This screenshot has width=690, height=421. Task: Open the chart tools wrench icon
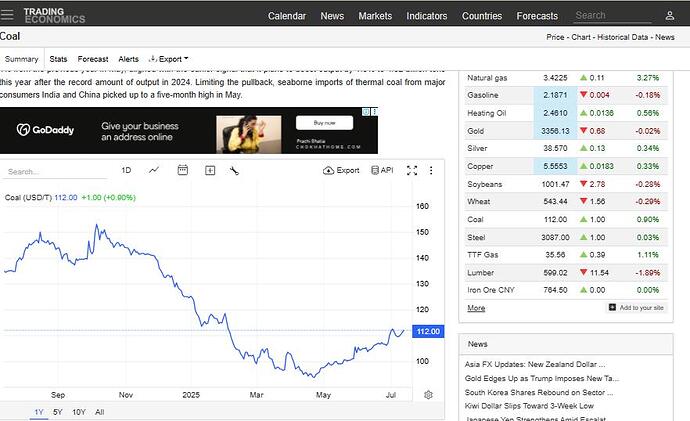click(234, 171)
